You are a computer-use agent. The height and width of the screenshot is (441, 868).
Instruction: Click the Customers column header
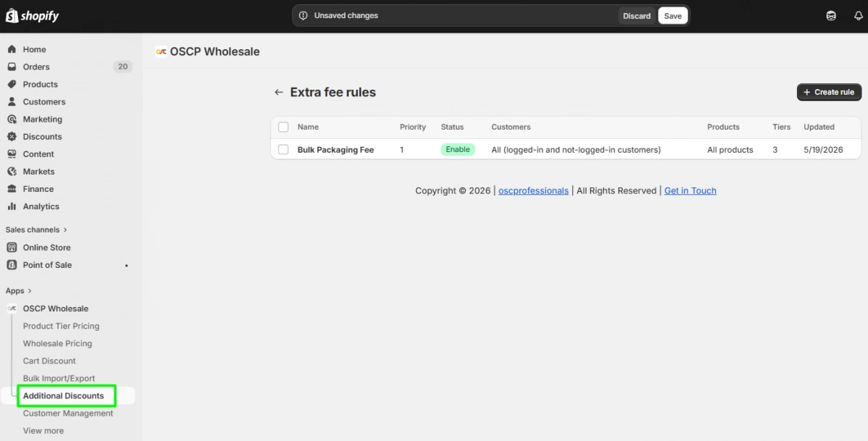tap(511, 127)
